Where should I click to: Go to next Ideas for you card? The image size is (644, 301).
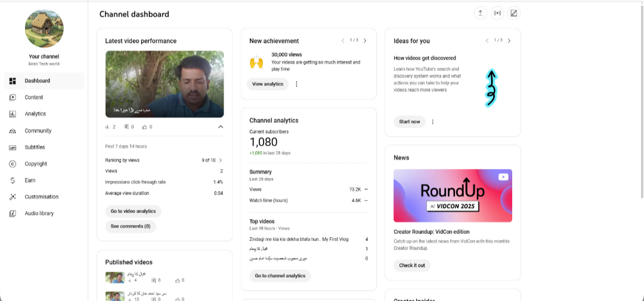click(x=509, y=41)
